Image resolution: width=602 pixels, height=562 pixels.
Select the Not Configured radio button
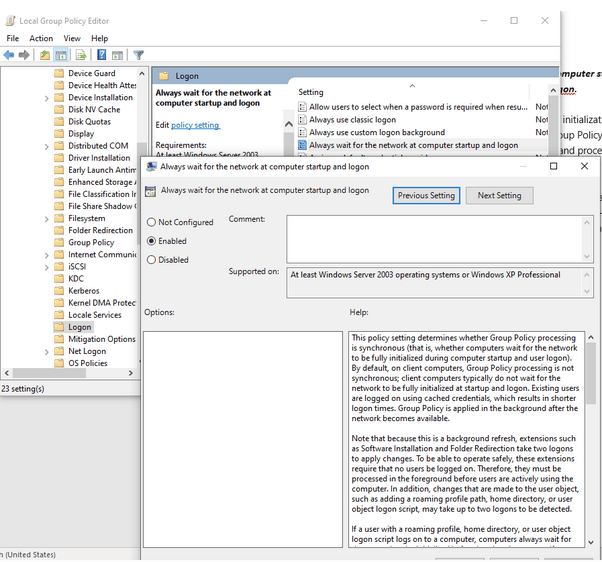[x=151, y=222]
